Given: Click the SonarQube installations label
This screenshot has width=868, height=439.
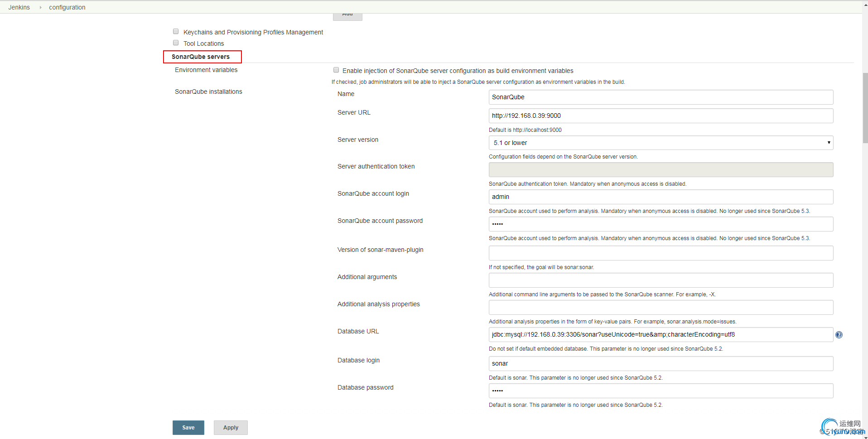Looking at the screenshot, I should click(208, 92).
